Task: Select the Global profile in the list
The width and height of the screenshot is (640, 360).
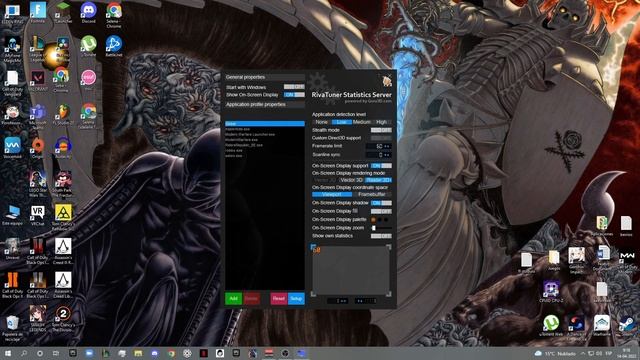Action: tap(264, 123)
